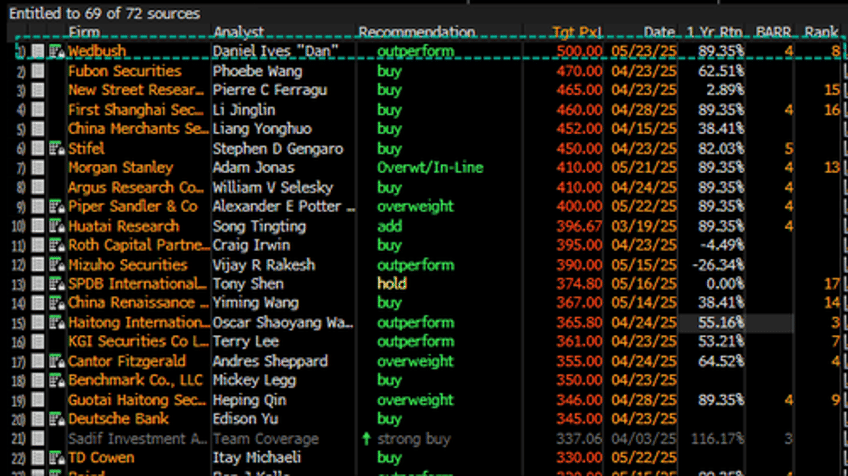Click the 116.17% one-year return
The image size is (848, 476).
(x=717, y=439)
